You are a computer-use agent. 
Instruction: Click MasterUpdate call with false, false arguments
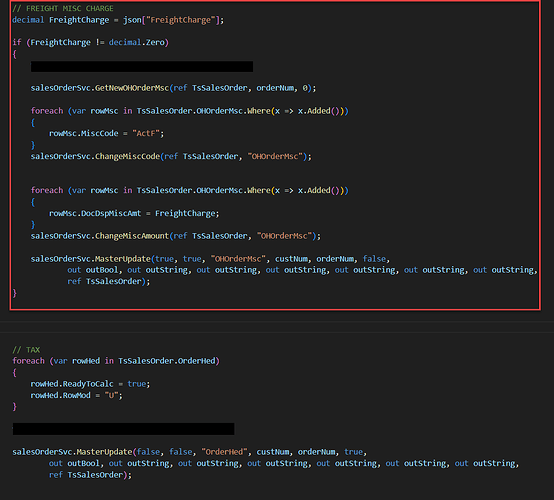tap(189, 452)
